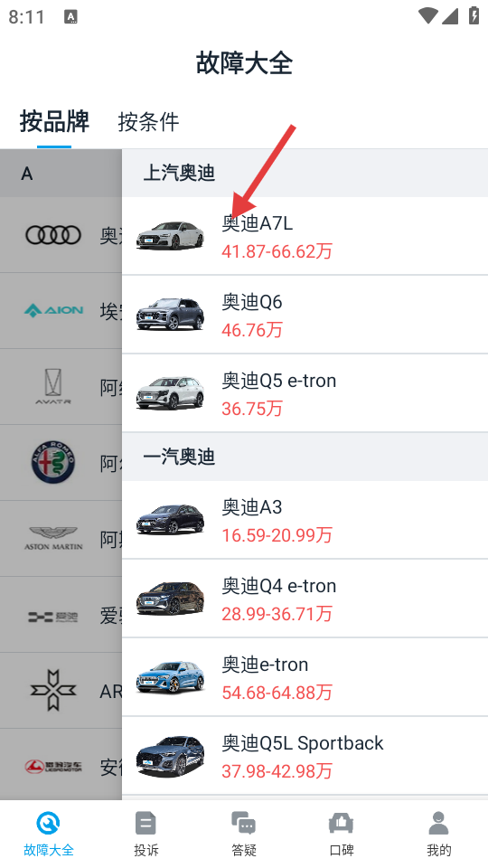Open the 奥迪A7L model entry

(x=305, y=236)
